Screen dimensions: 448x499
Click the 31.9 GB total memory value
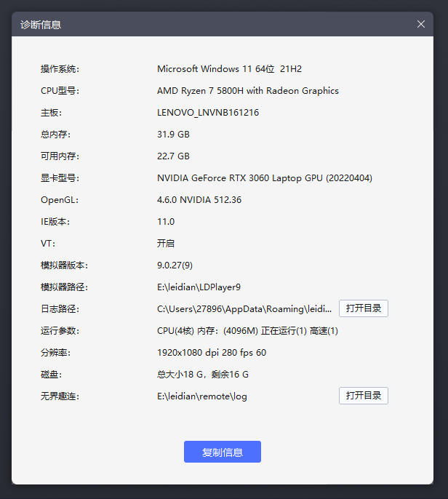click(x=173, y=135)
